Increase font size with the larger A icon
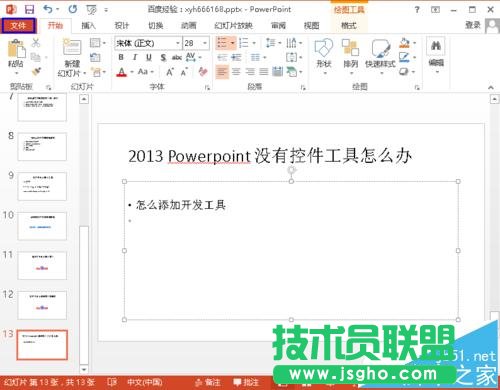Viewport: 500px width, 390px height. coord(170,72)
